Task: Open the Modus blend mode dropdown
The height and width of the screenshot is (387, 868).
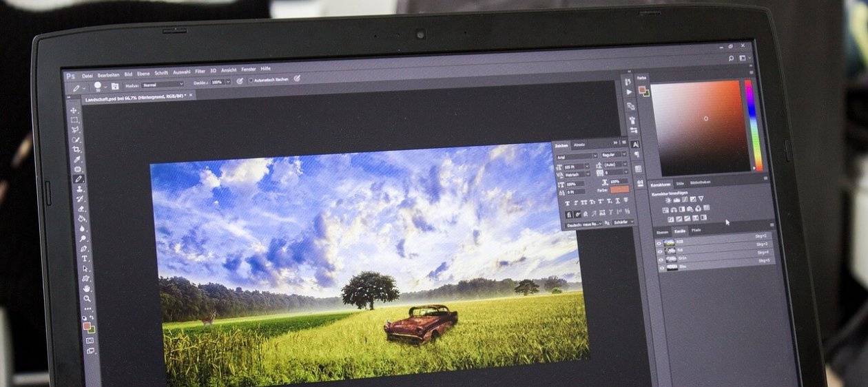Action: (x=162, y=84)
